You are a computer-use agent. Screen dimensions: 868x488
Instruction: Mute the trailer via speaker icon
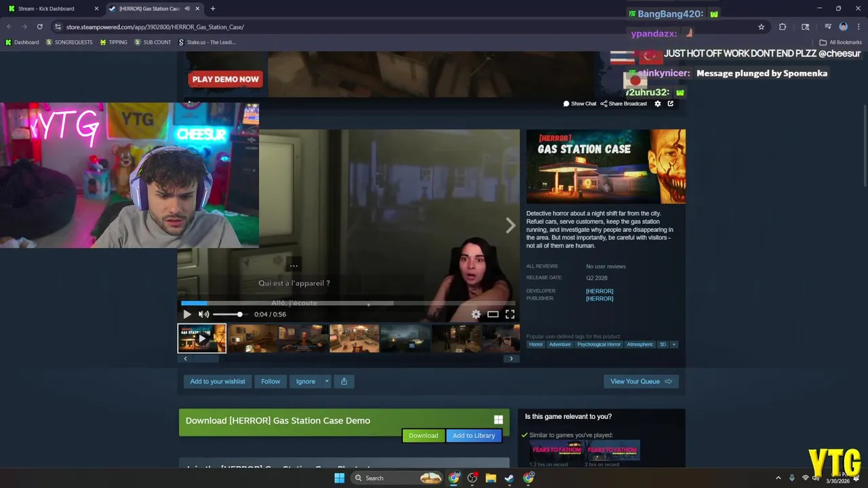pos(203,314)
